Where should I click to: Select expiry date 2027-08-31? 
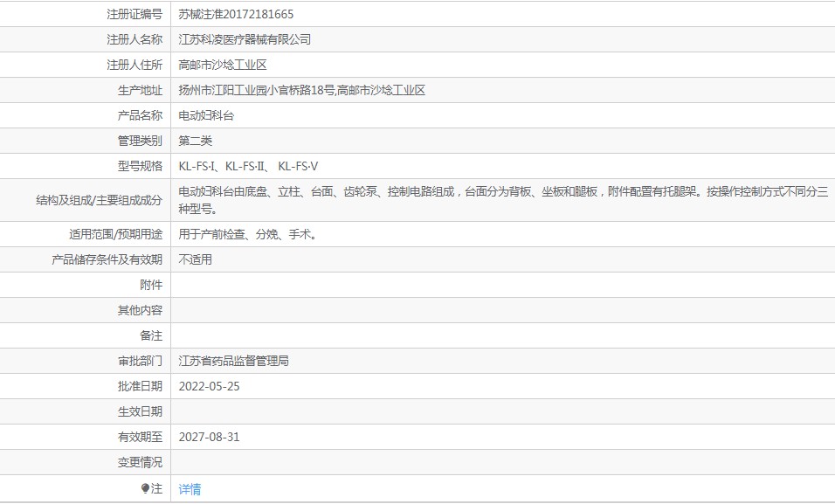pyautogui.click(x=210, y=437)
